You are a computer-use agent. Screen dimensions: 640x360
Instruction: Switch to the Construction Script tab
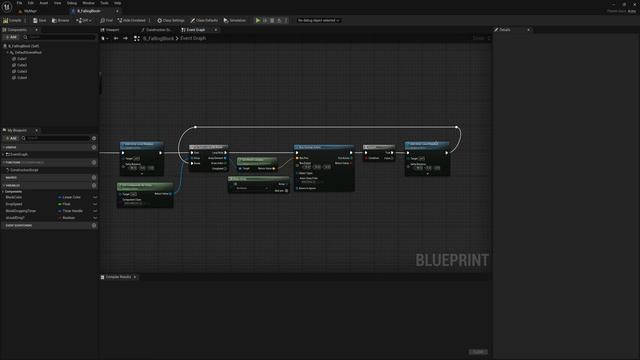pyautogui.click(x=156, y=30)
